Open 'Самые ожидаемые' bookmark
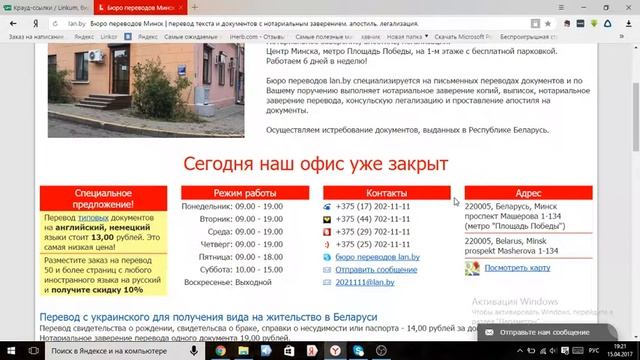 (191, 37)
